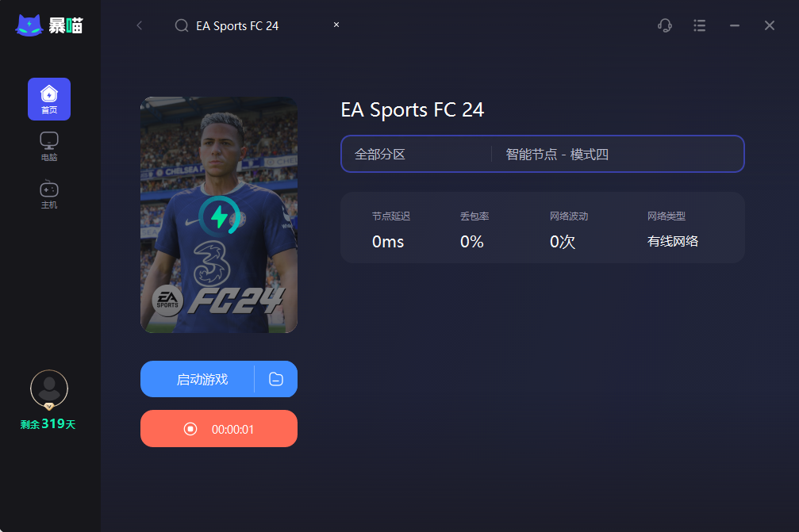Open the user profile avatar
Viewport: 799px width, 532px height.
coord(49,389)
